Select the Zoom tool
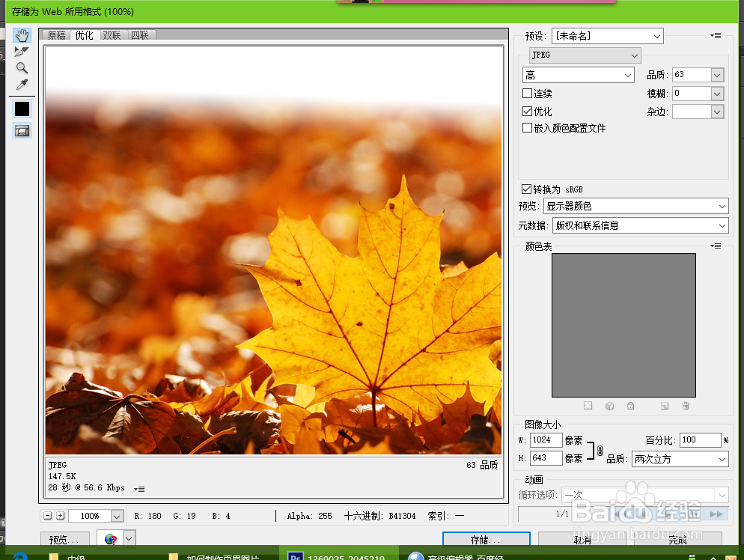 point(22,67)
